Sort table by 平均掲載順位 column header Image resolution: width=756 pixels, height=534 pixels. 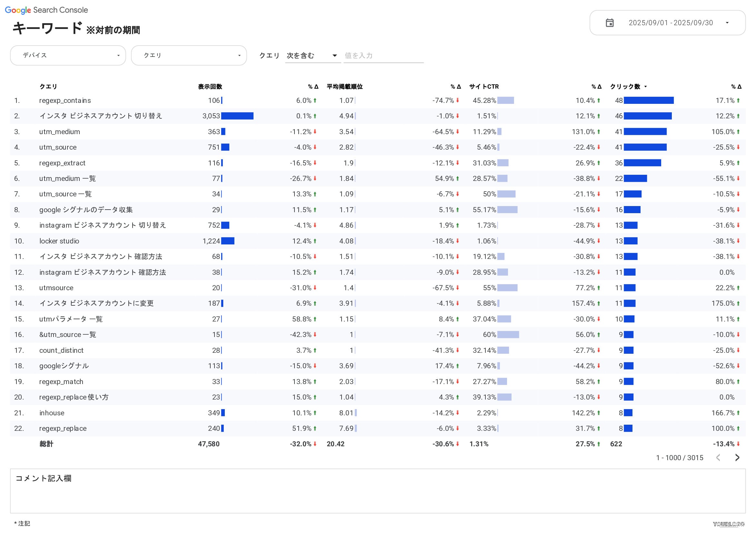[x=344, y=87]
